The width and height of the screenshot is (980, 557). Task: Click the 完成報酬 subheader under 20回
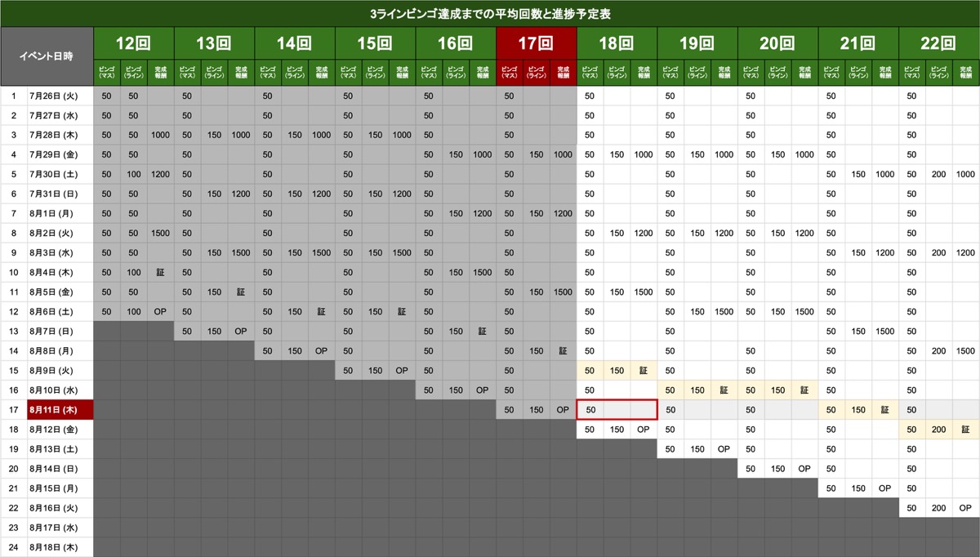[x=804, y=72]
